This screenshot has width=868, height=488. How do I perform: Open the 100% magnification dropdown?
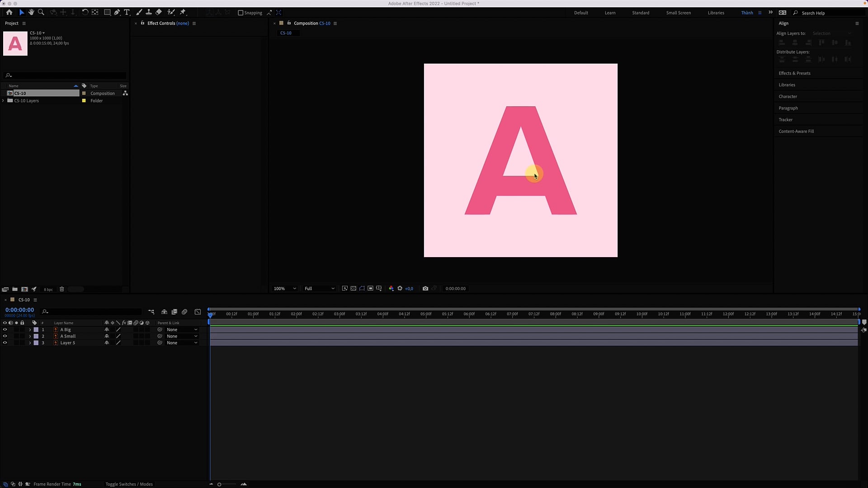coord(285,288)
